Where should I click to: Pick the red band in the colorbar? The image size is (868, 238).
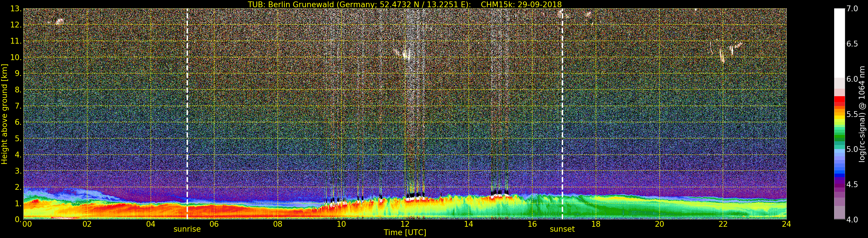[x=839, y=100]
